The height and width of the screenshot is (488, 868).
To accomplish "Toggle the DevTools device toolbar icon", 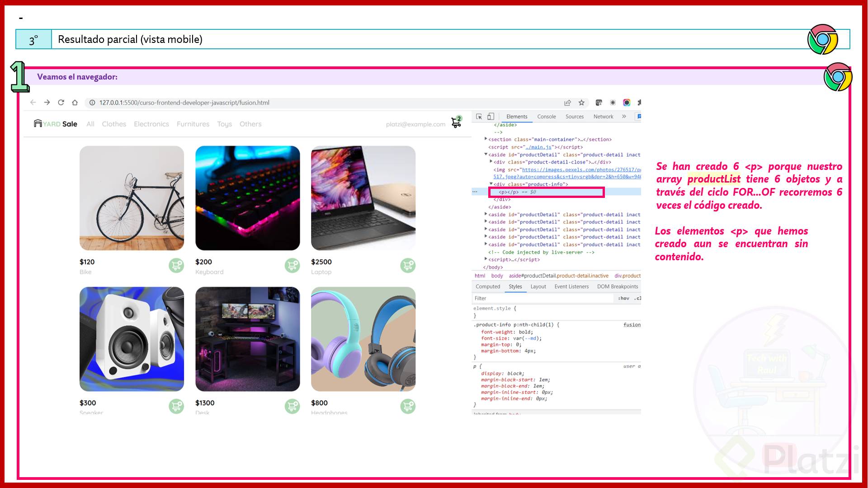I will click(x=491, y=117).
